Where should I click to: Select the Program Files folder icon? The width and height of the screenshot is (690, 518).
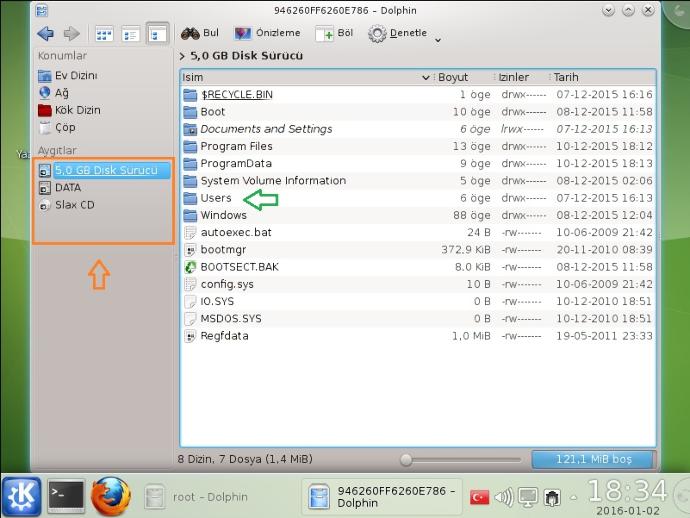190,147
